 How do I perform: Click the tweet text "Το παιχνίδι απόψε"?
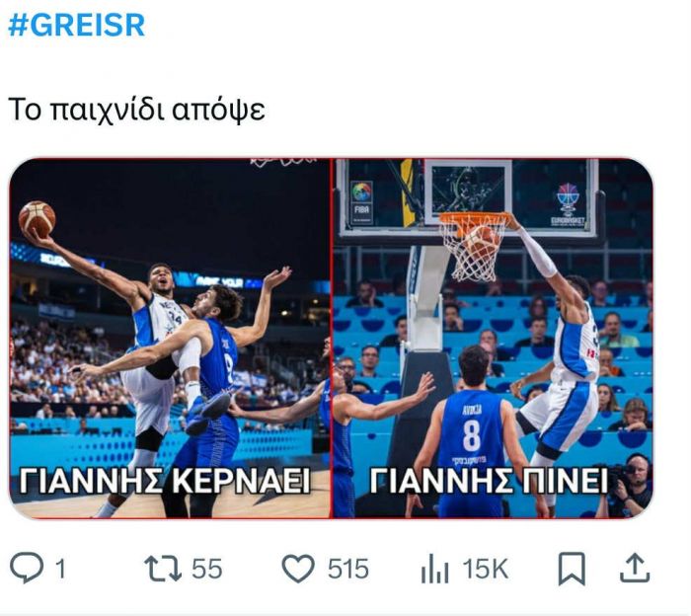point(136,108)
